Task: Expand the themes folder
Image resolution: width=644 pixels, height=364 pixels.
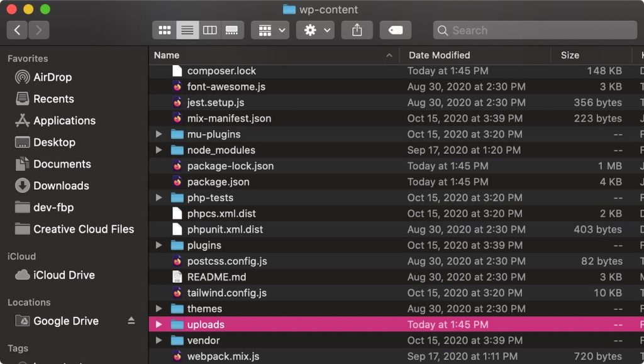Action: 158,309
